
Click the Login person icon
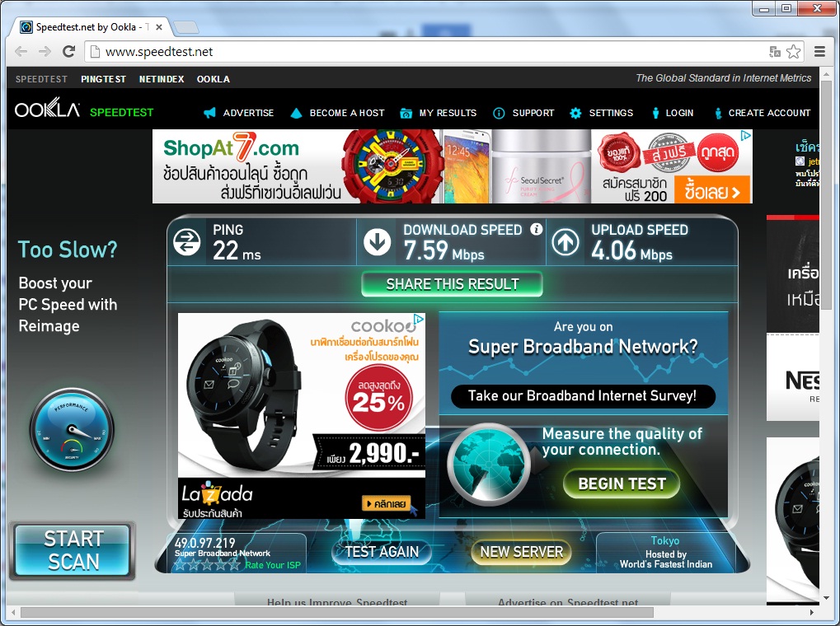(655, 113)
